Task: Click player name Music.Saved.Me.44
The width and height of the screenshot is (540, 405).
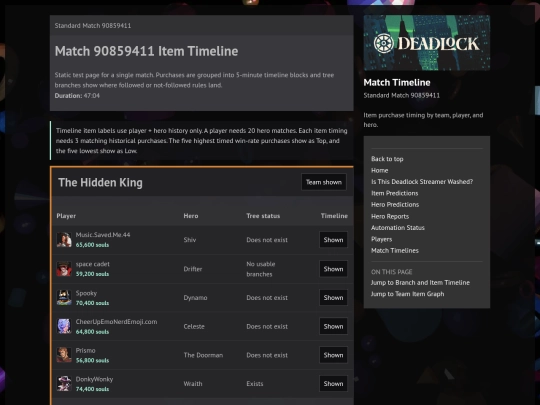Action: [103, 235]
